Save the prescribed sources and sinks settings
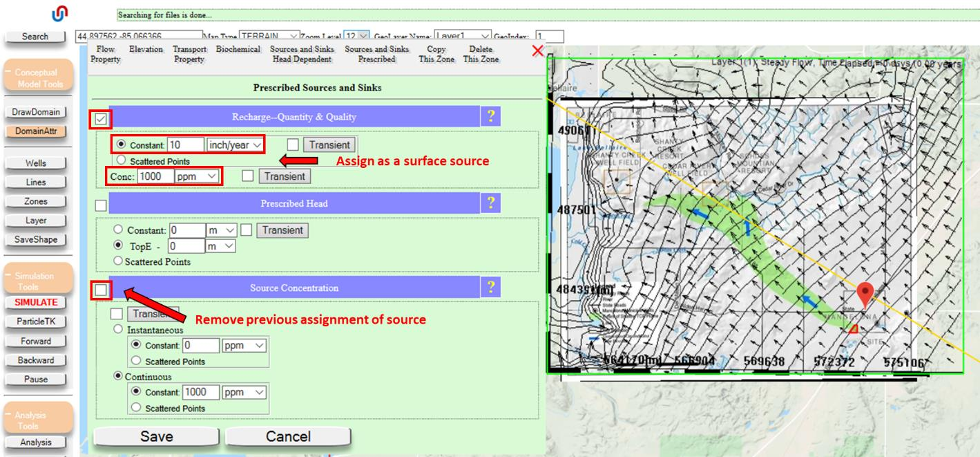The image size is (980, 457). coord(157,436)
